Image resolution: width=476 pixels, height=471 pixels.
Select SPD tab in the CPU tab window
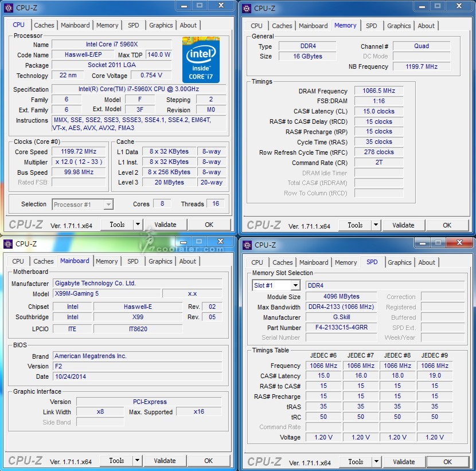tap(134, 25)
